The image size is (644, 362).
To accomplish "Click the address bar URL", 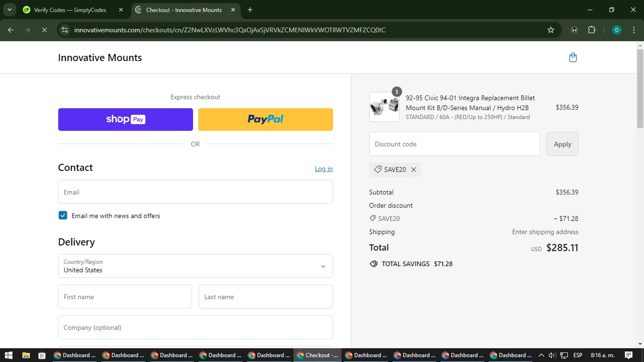I will click(x=230, y=30).
